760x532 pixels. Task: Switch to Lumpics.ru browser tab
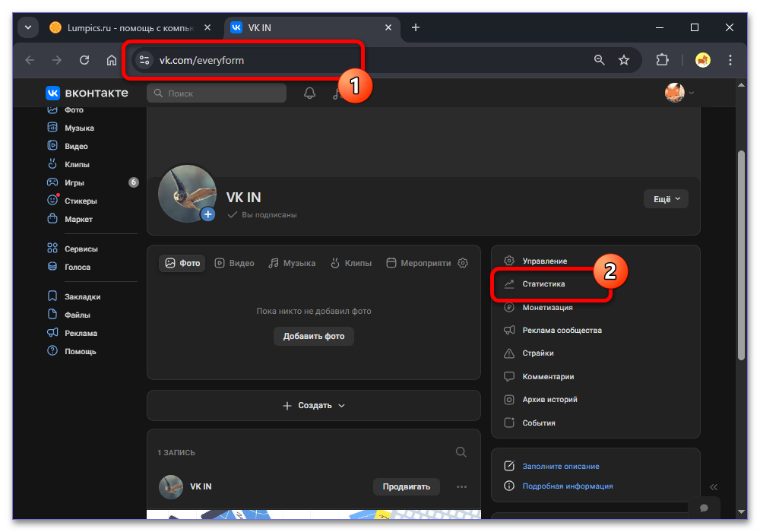131,27
